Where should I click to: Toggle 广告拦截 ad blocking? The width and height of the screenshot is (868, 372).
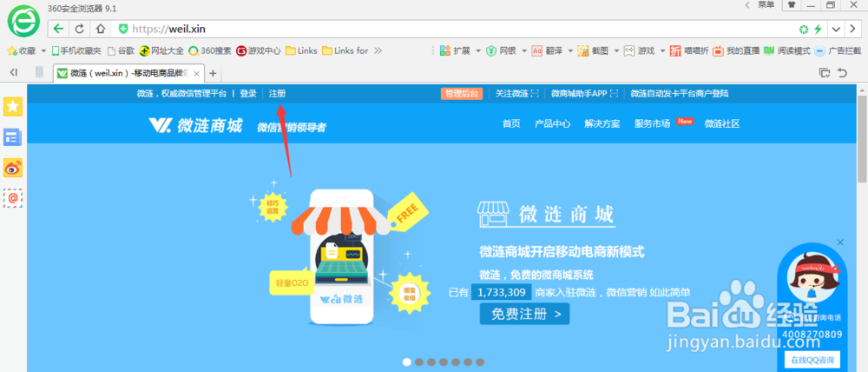838,51
